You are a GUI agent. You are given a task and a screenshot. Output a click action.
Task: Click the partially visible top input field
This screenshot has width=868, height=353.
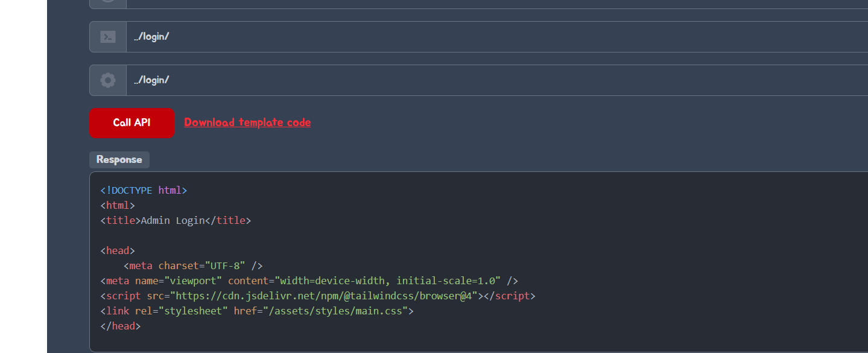point(497,4)
